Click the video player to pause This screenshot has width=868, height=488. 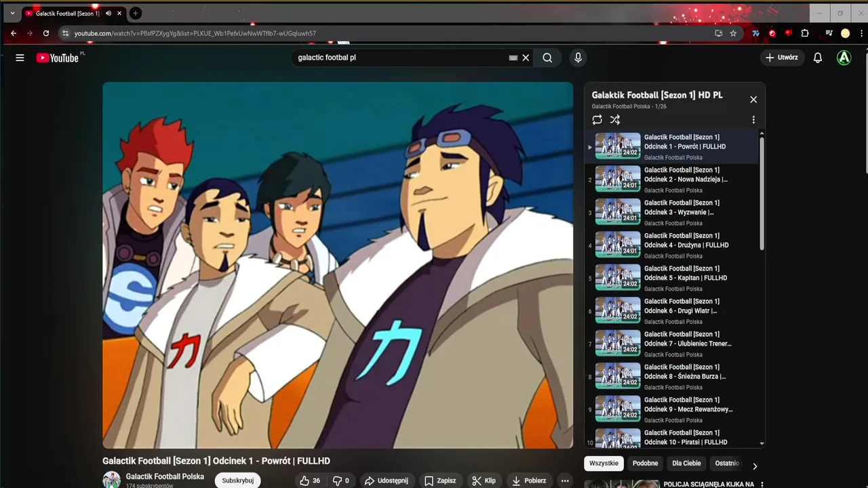[x=338, y=265]
